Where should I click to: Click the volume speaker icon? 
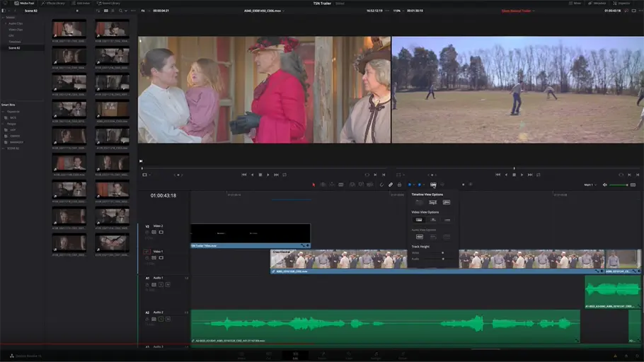click(x=604, y=185)
